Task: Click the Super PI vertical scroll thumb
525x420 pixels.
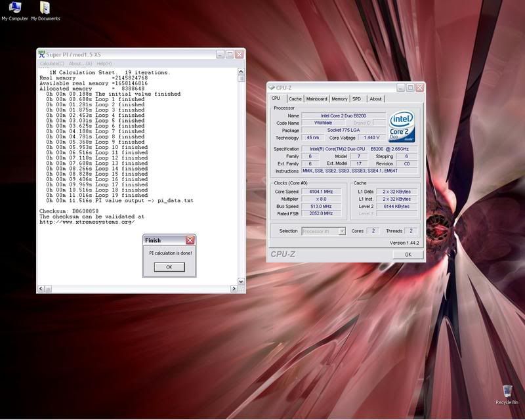Action: tap(241, 79)
